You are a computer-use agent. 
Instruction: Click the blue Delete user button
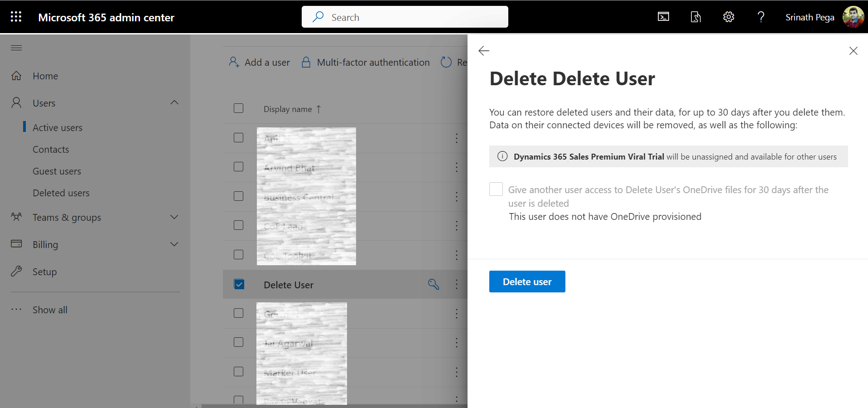[527, 282]
